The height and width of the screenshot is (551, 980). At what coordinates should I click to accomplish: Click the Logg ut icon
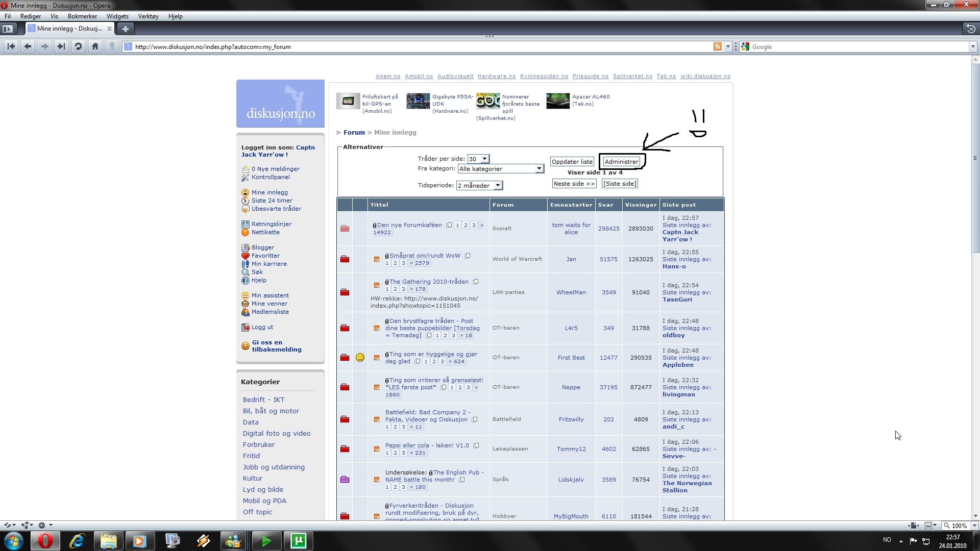tap(246, 328)
